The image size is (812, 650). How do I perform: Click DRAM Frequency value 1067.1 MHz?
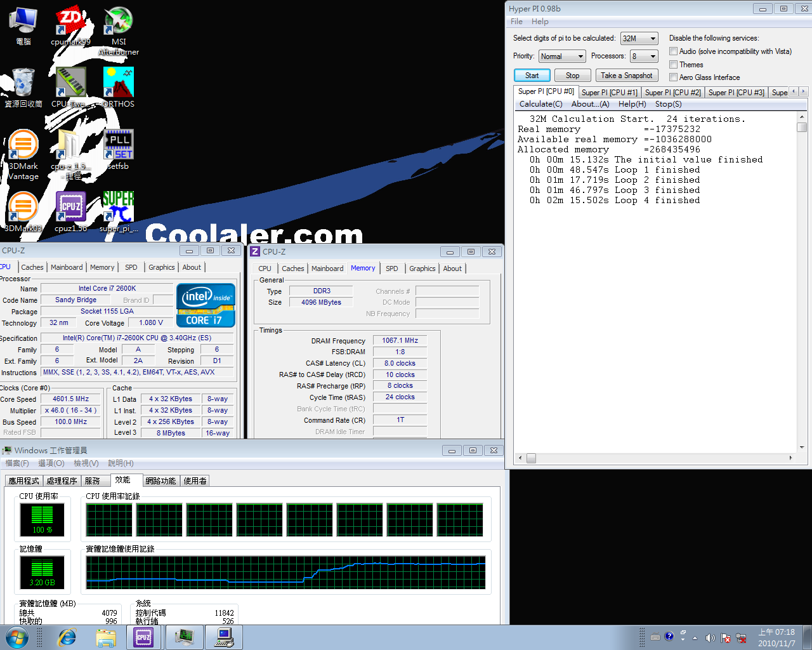click(x=400, y=340)
